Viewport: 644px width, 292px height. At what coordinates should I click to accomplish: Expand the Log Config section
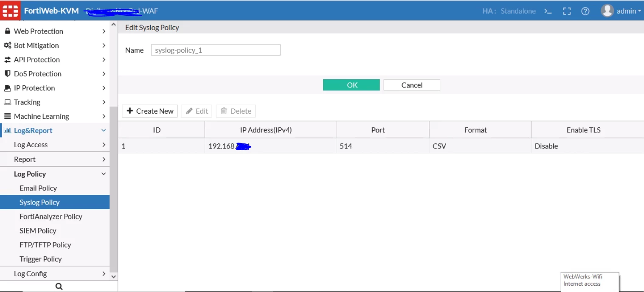[104, 273]
